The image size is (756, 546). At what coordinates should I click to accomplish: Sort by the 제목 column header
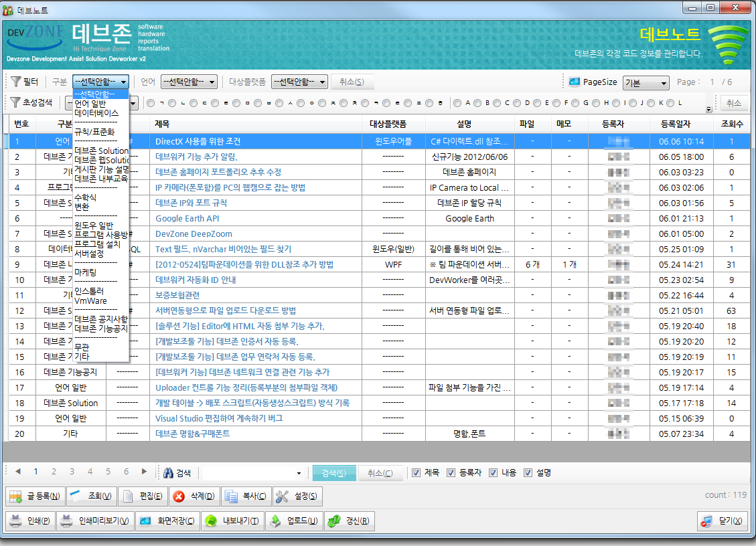point(256,124)
